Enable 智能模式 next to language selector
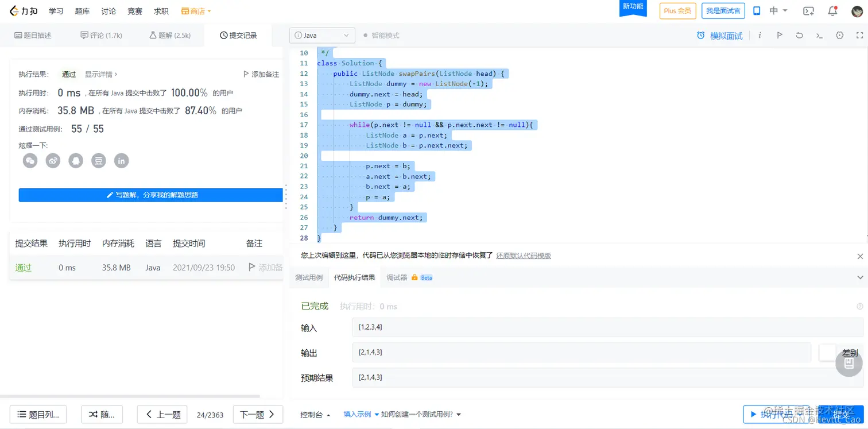Viewport: 868px width, 429px height. 382,35
